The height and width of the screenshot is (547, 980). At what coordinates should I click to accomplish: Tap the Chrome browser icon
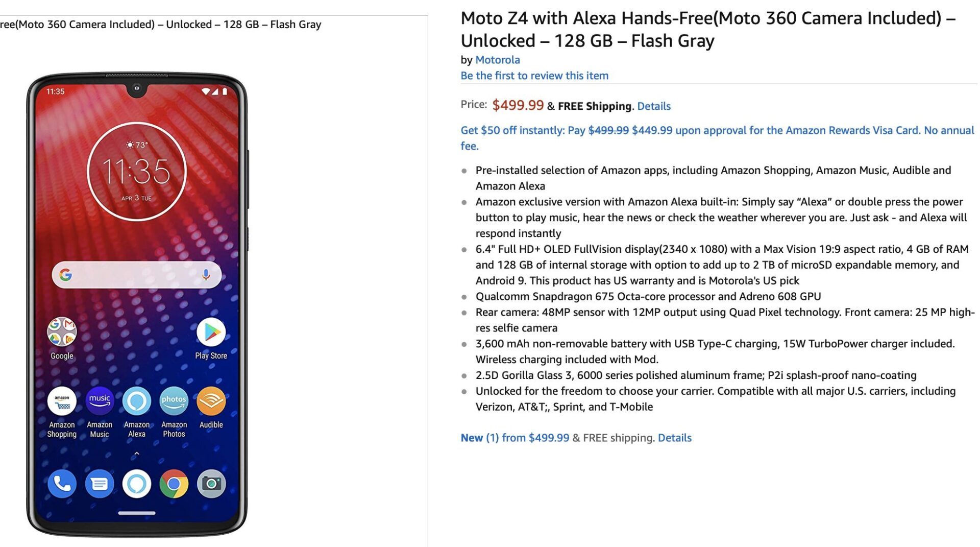tap(174, 483)
